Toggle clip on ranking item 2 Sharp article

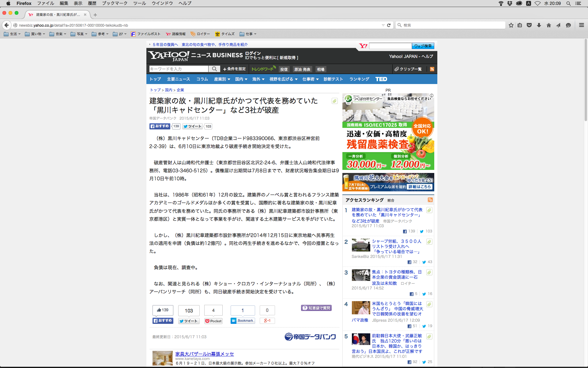[429, 242]
